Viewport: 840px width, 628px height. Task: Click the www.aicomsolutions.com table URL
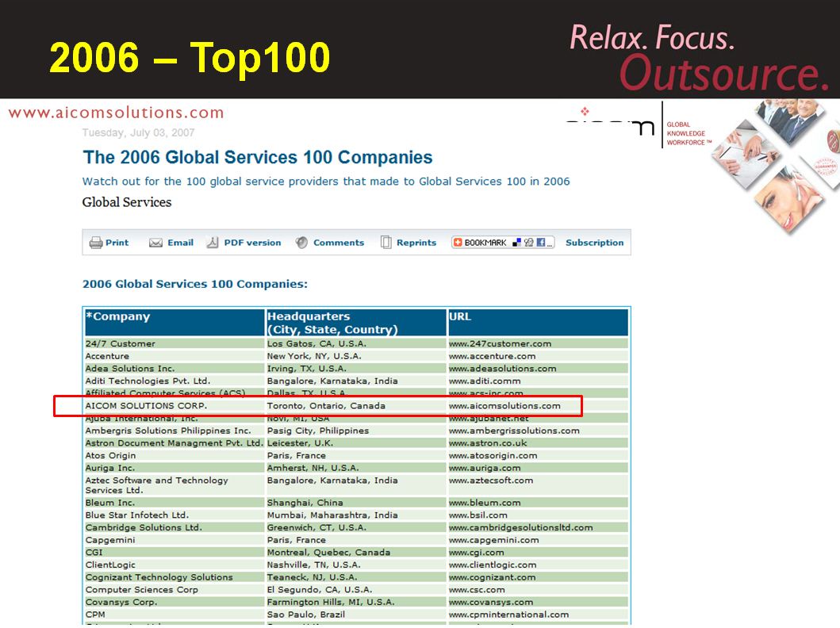(504, 406)
